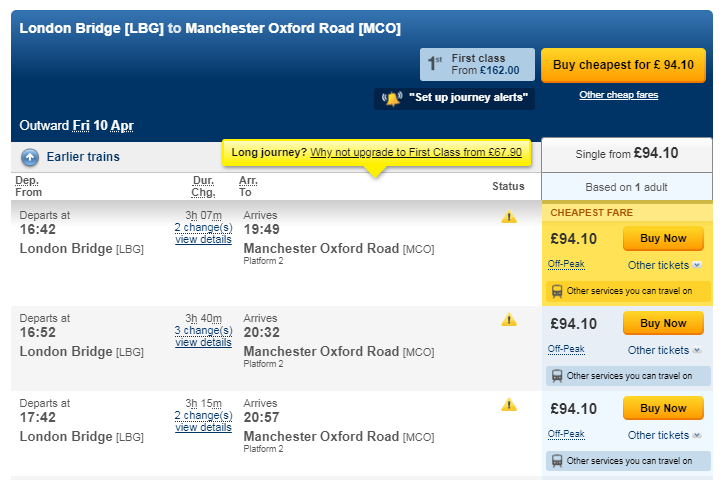Click upgrade to First Class from £67.90 link
Image resolution: width=725 pixels, height=480 pixels.
point(415,153)
